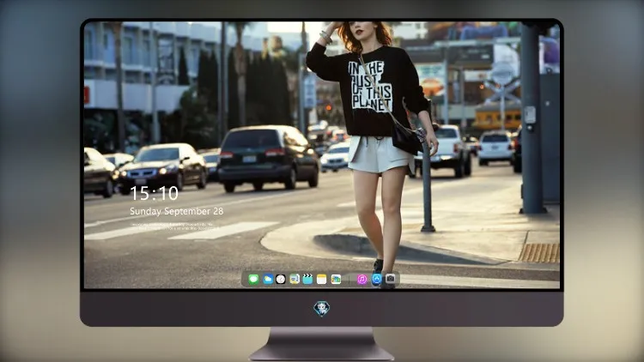Screen dimensions: 644x362
Task: Open the yellow Notes app in dock
Action: click(322, 279)
